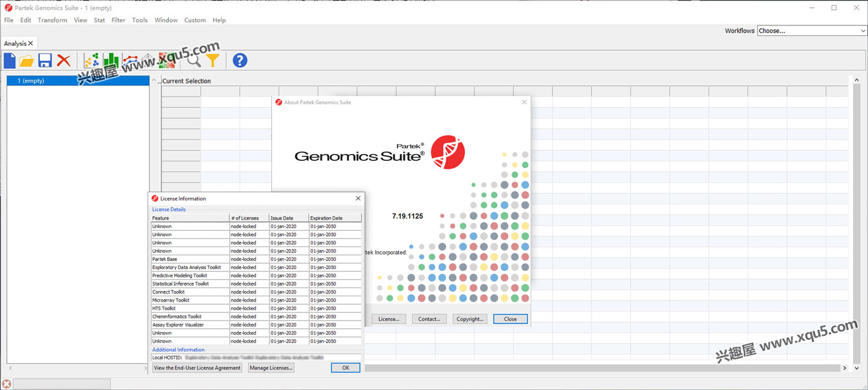The width and height of the screenshot is (868, 390).
Task: Click the red X close-spreadsheet toolbar icon
Action: point(64,60)
